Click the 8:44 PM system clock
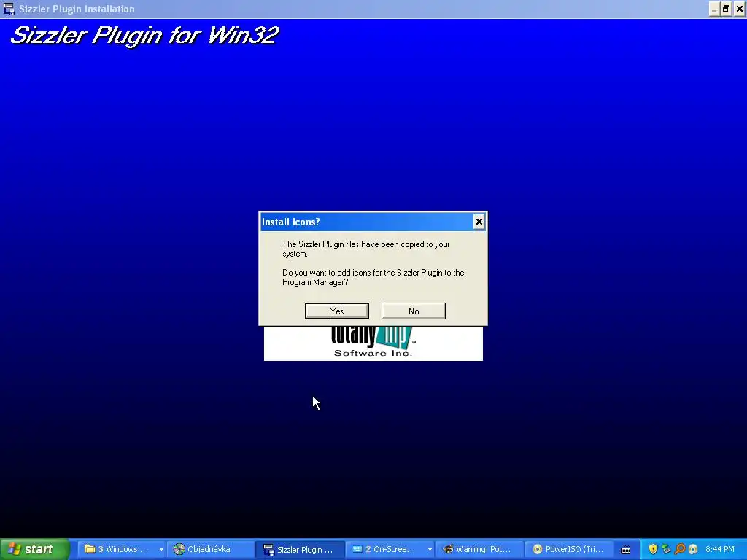Image resolution: width=747 pixels, height=560 pixels. coord(720,549)
